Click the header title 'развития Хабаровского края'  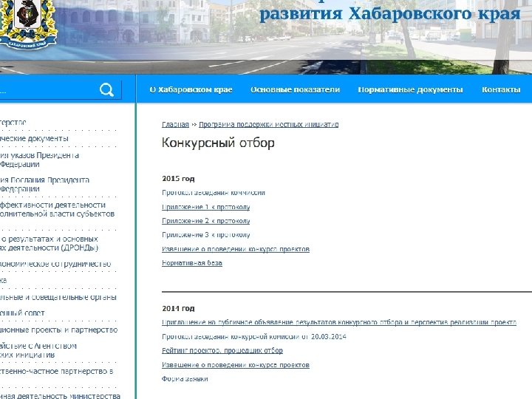pos(390,14)
